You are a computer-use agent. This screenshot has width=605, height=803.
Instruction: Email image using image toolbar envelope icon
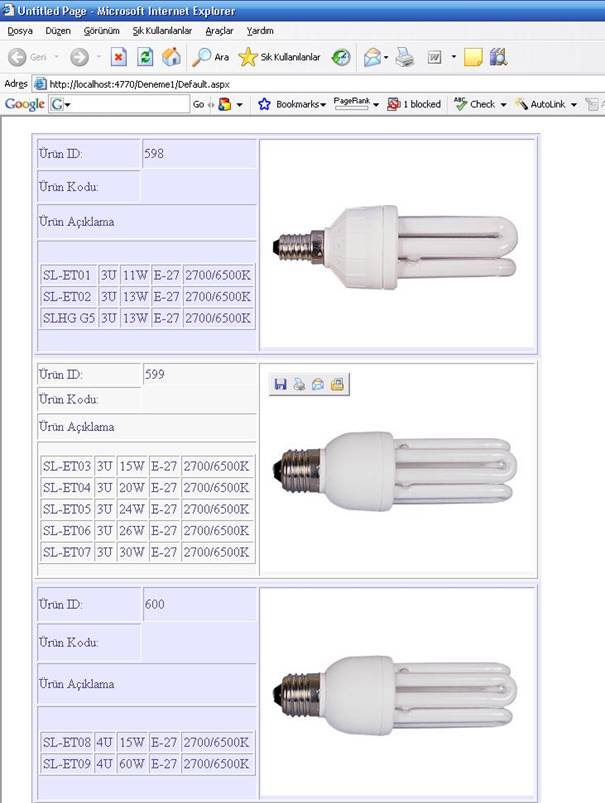tap(318, 384)
